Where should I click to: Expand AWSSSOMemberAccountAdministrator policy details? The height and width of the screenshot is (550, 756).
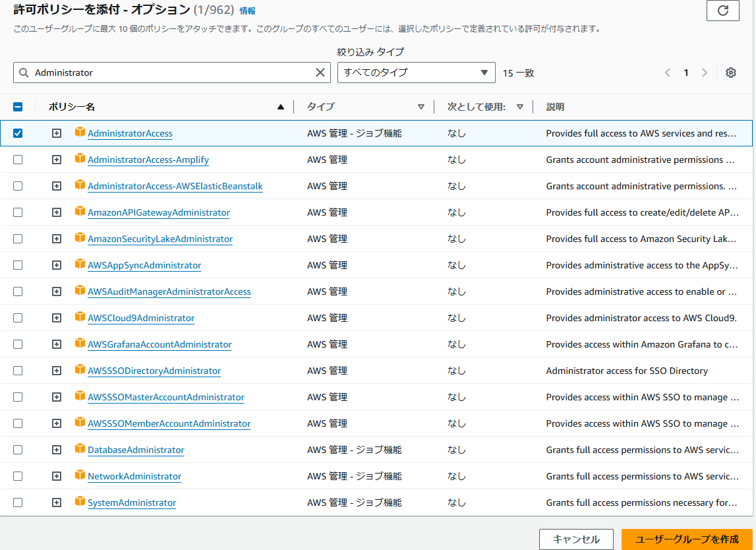click(57, 423)
